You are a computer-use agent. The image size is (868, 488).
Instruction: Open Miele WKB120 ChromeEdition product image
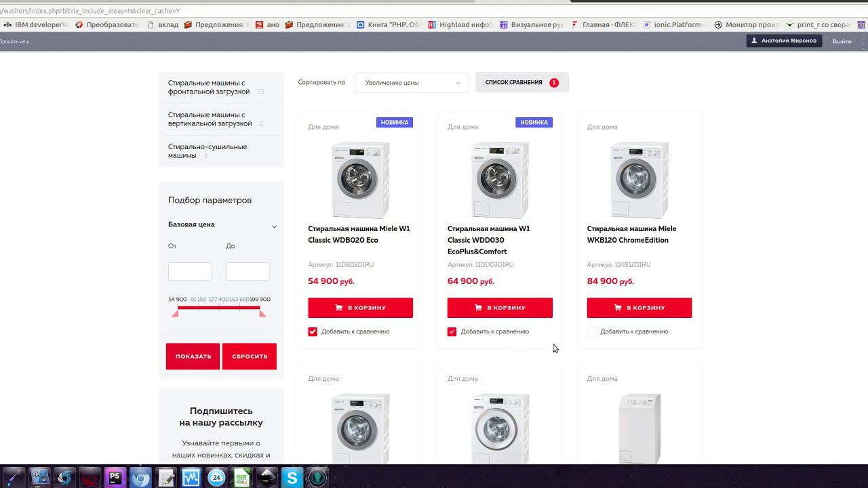click(x=639, y=180)
